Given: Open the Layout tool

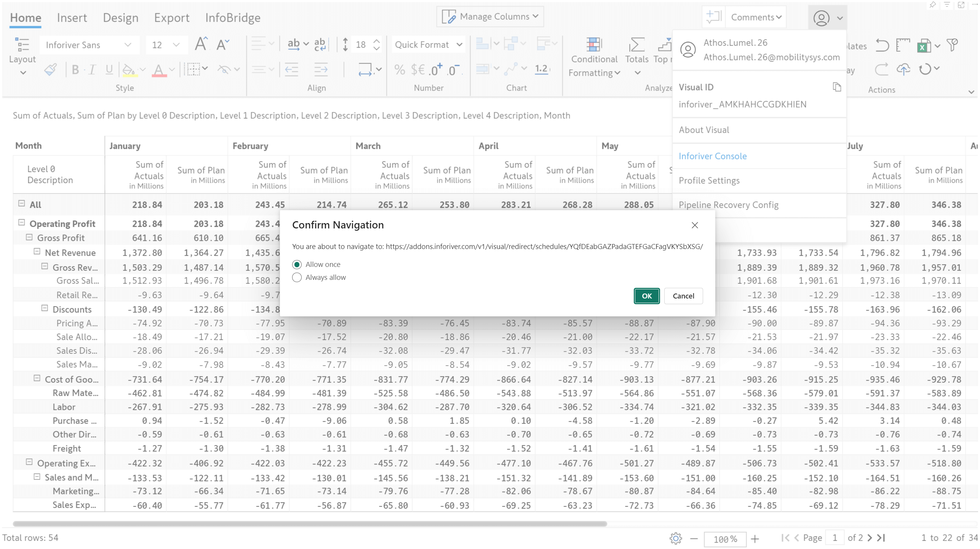Looking at the screenshot, I should (x=22, y=55).
